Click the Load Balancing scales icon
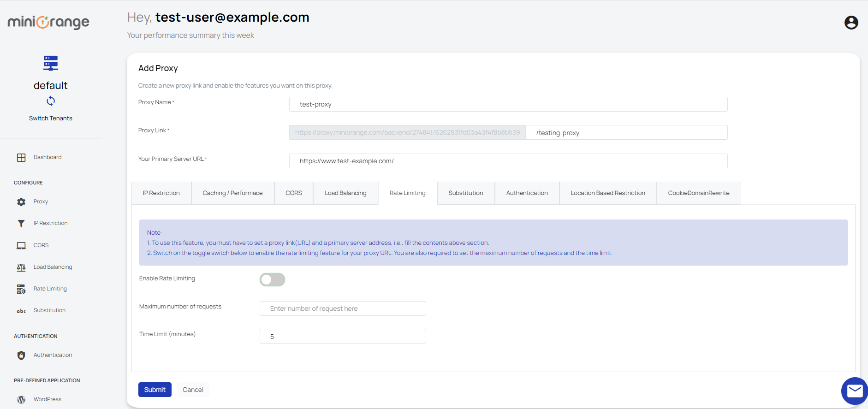 tap(21, 267)
